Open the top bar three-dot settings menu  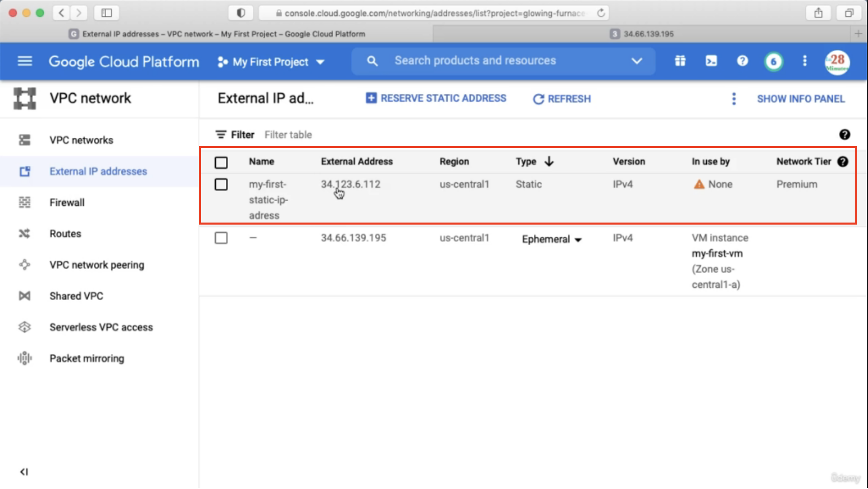pos(804,61)
